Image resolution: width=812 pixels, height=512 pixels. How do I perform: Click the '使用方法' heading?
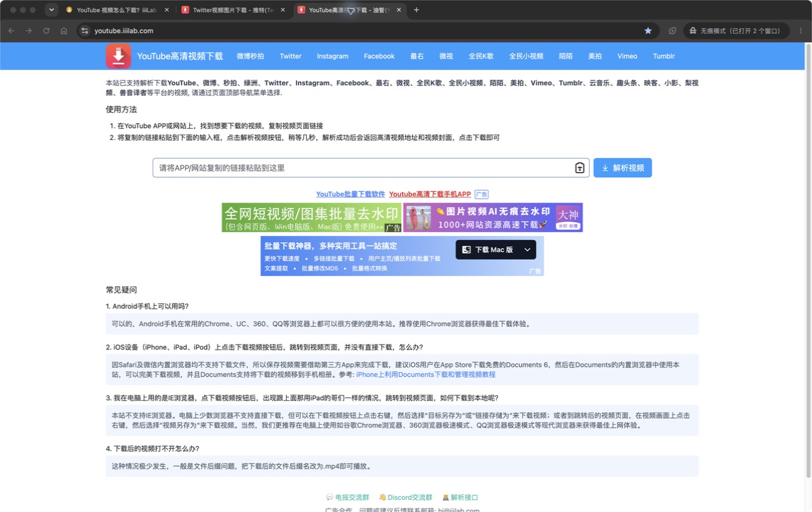pyautogui.click(x=121, y=109)
